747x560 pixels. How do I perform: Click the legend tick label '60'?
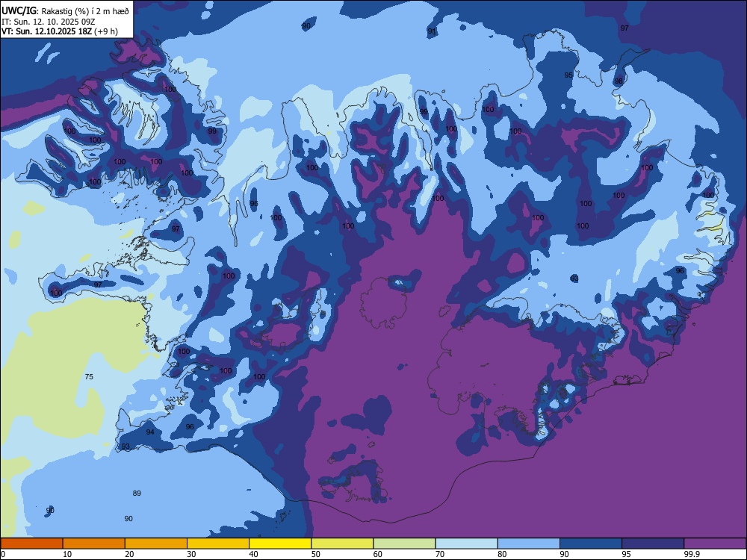[x=378, y=554]
